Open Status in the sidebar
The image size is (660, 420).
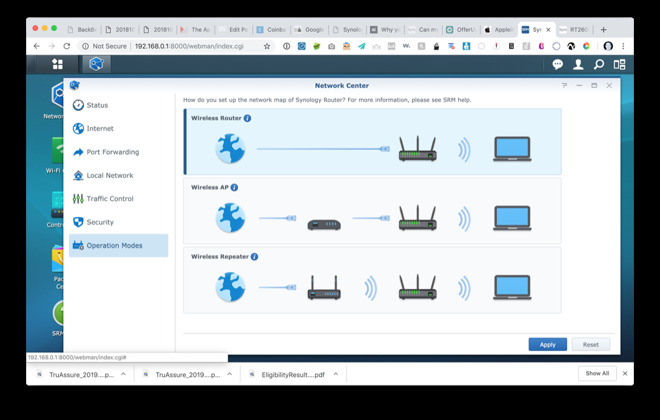pyautogui.click(x=118, y=105)
